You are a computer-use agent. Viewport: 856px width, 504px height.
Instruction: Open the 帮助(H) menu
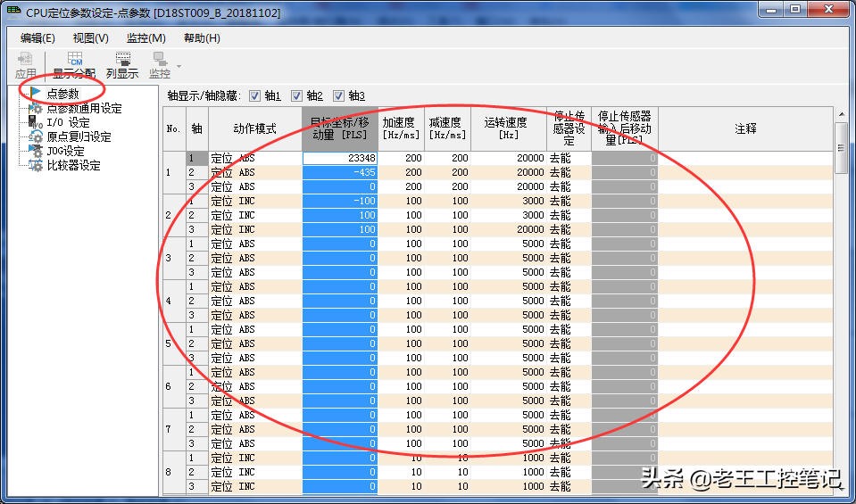coord(202,38)
